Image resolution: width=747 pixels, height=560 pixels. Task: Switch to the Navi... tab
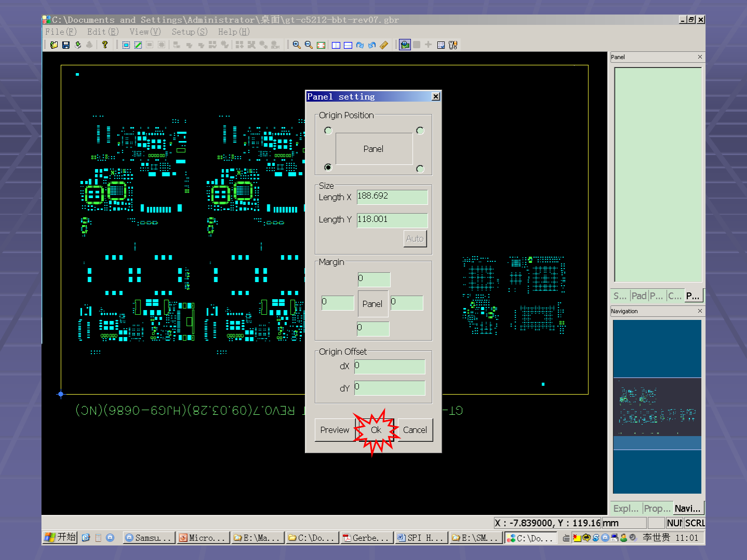(x=687, y=509)
